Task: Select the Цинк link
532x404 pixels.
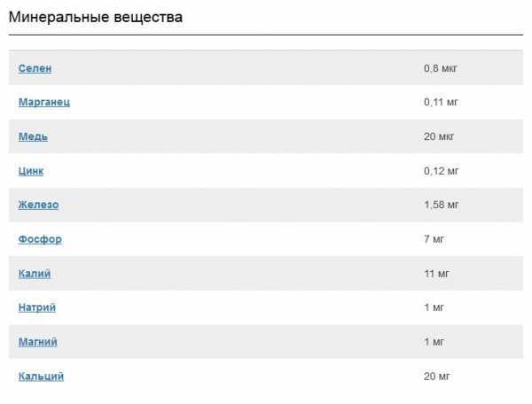Action: (x=31, y=171)
